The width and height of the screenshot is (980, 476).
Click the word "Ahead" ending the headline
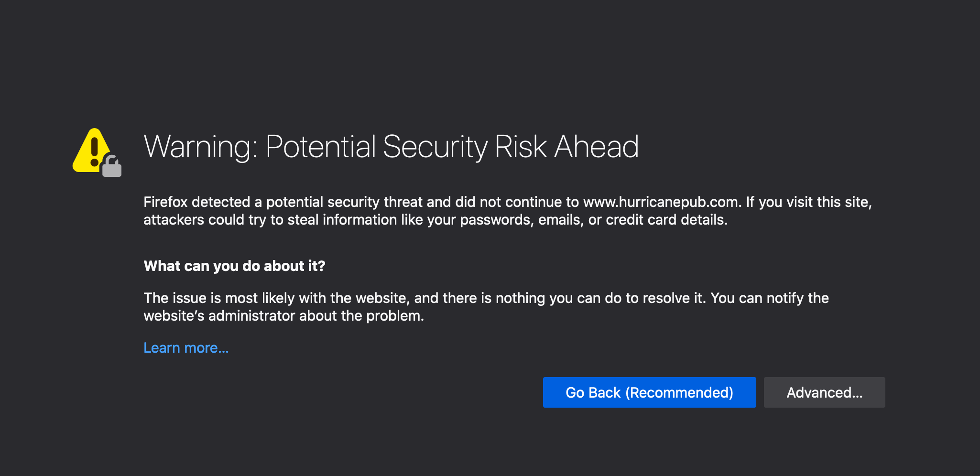click(x=596, y=147)
